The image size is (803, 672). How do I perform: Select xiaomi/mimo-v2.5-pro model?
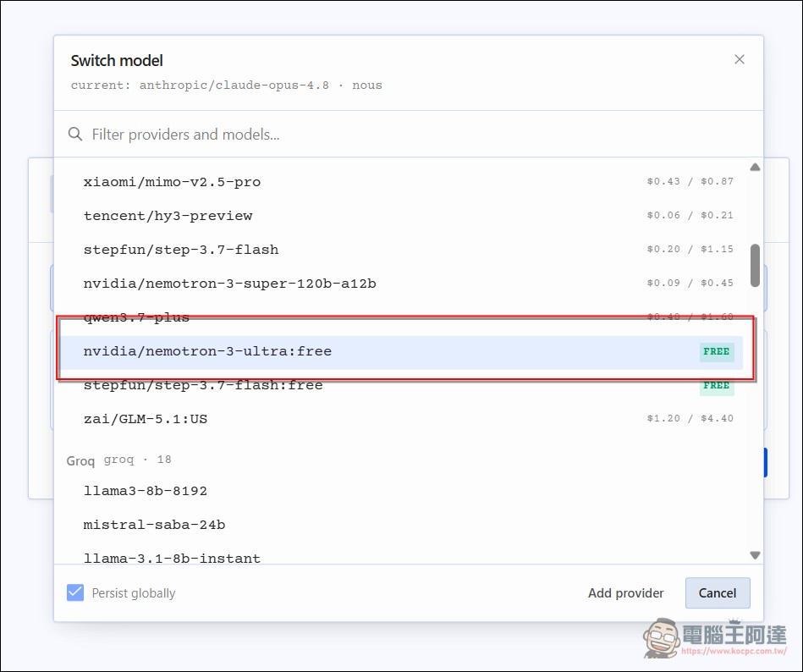coord(402,182)
